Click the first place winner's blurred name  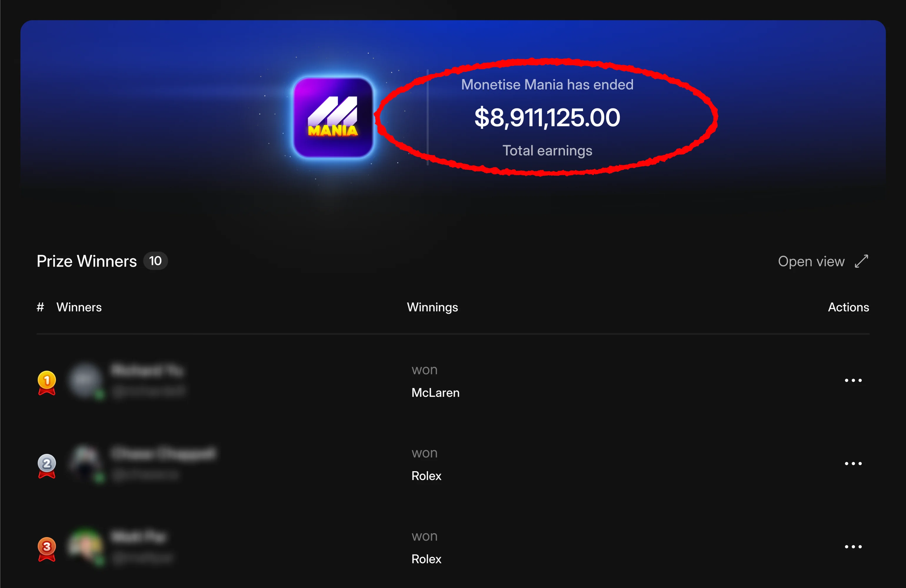pos(147,370)
